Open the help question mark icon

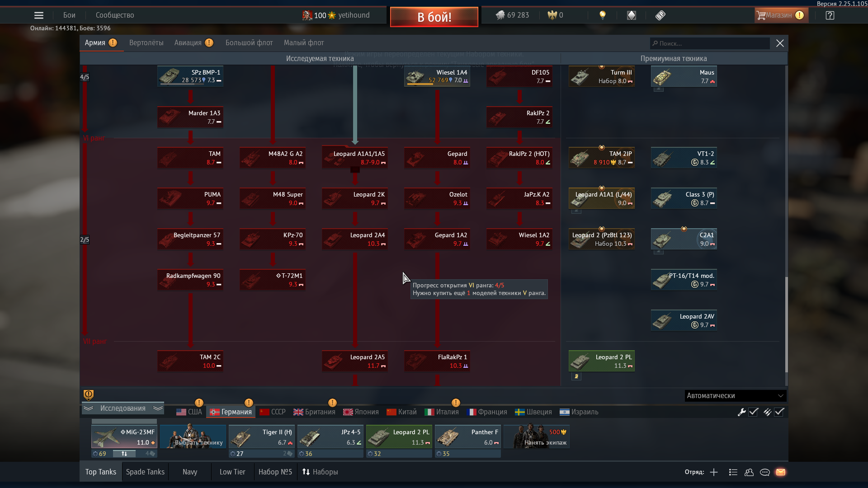(830, 15)
